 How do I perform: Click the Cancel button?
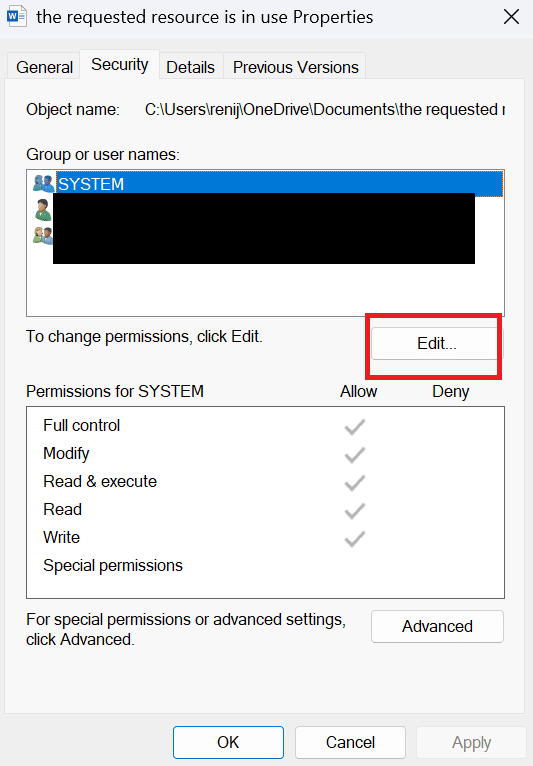(x=350, y=742)
